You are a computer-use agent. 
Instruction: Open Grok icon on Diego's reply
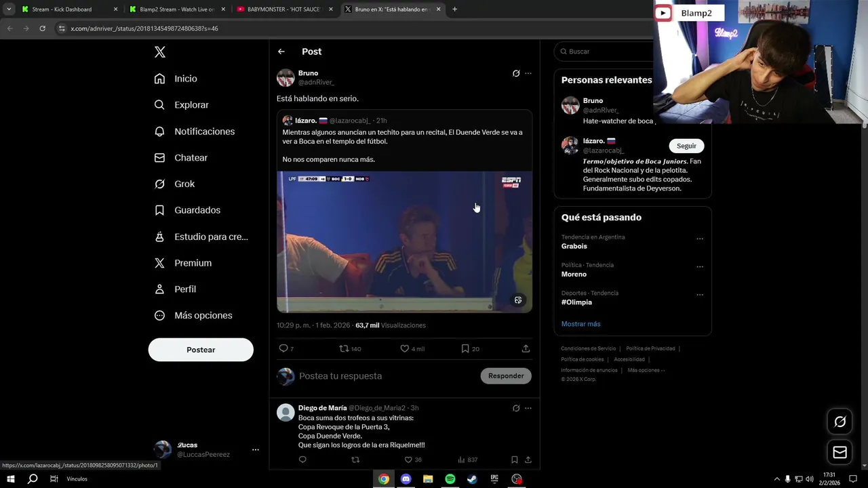tap(516, 408)
